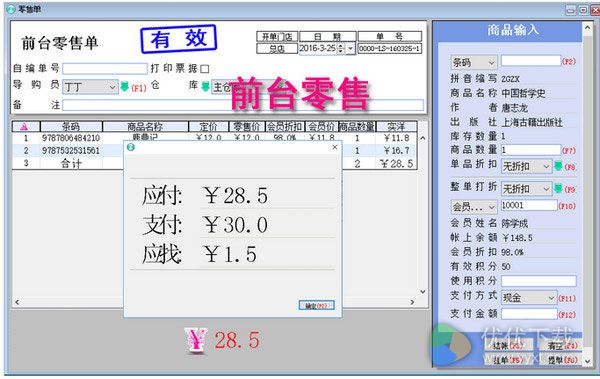The width and height of the screenshot is (600, 379).
Task: Click the table's horizontal scroll right arrow
Action: click(412, 302)
